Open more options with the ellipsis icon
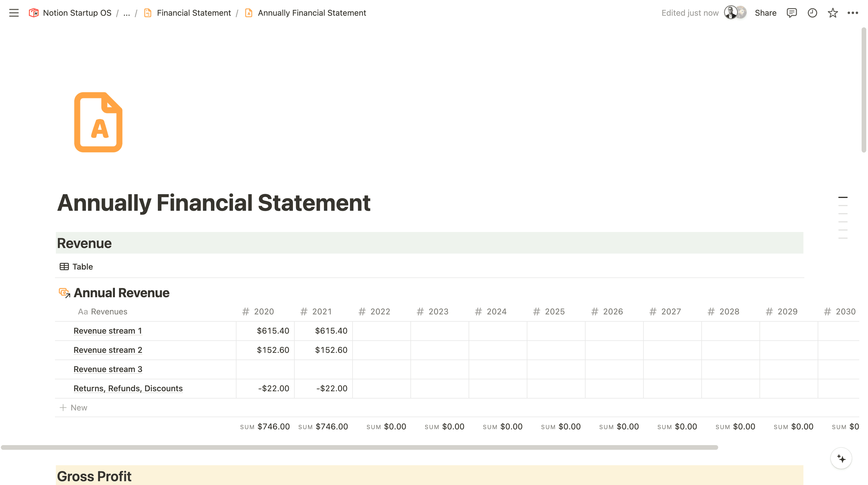The height and width of the screenshot is (485, 868). coord(853,13)
